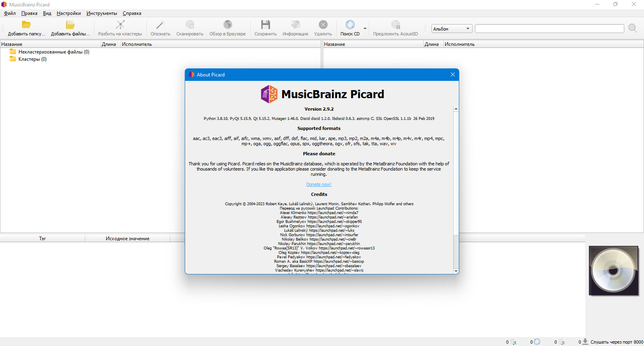Click the About dialog scroll-up arrow
The height and width of the screenshot is (346, 644).
click(456, 109)
